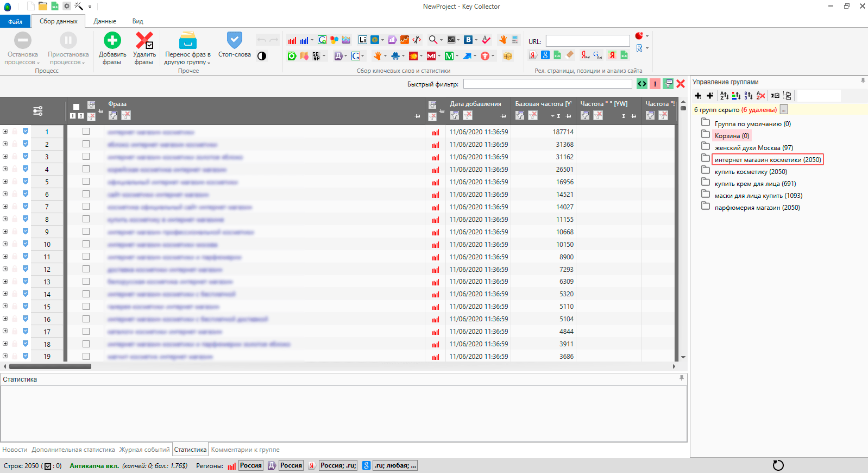Viewport: 868px width, 473px height.
Task: Select group маски для лица купить (1093)
Action: (x=758, y=196)
